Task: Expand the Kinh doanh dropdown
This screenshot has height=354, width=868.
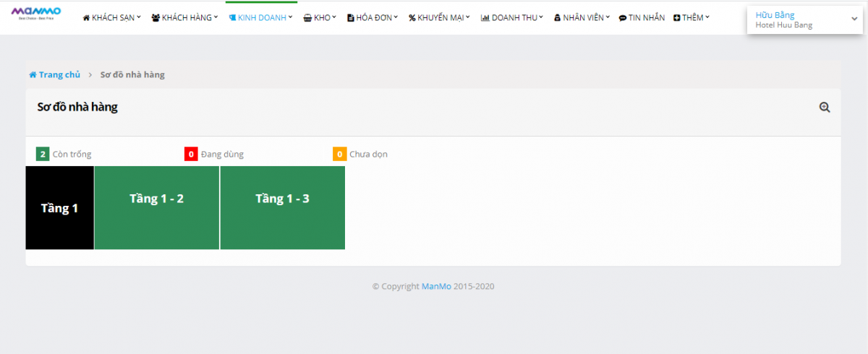Action: (x=260, y=17)
